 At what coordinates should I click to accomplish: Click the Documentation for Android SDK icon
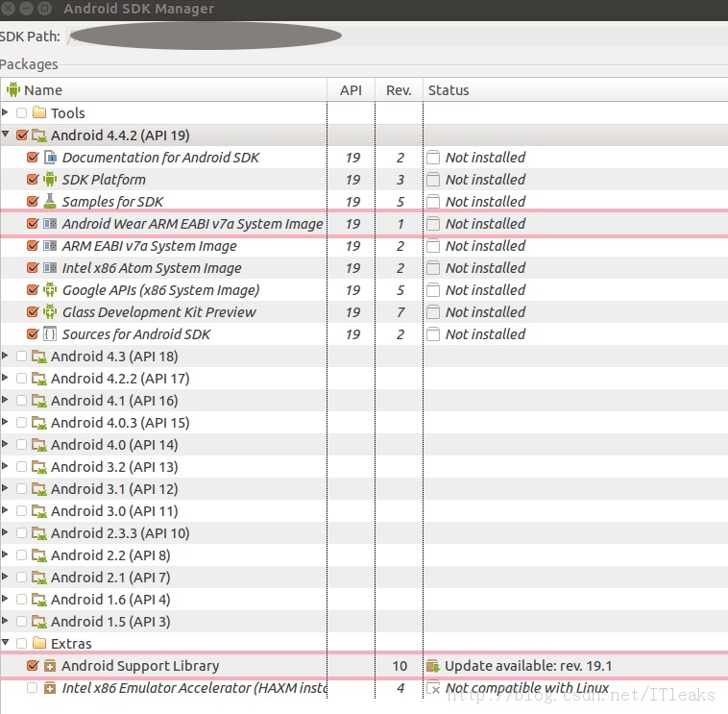(x=50, y=158)
